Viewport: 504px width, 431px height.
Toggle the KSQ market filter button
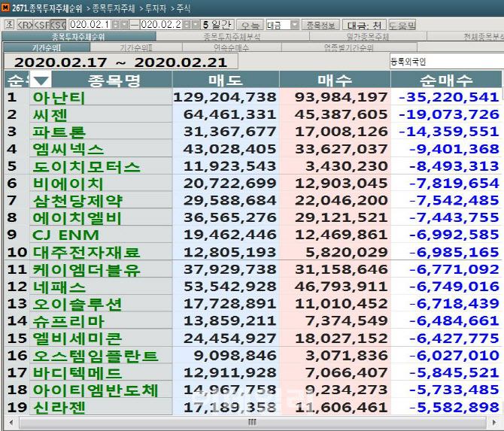[58, 25]
